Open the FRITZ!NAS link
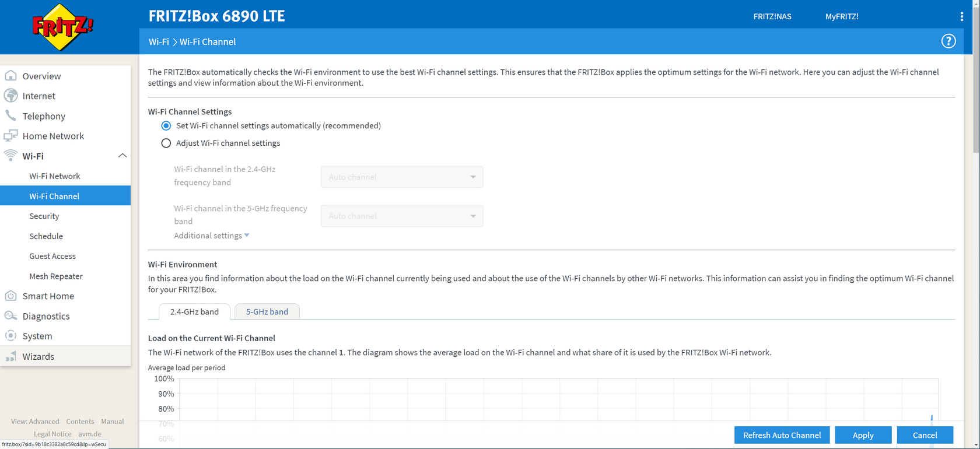The height and width of the screenshot is (449, 980). tap(772, 16)
